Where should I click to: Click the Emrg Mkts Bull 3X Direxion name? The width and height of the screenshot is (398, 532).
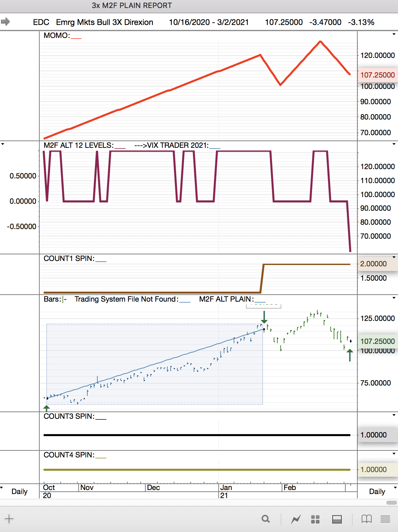[105, 22]
